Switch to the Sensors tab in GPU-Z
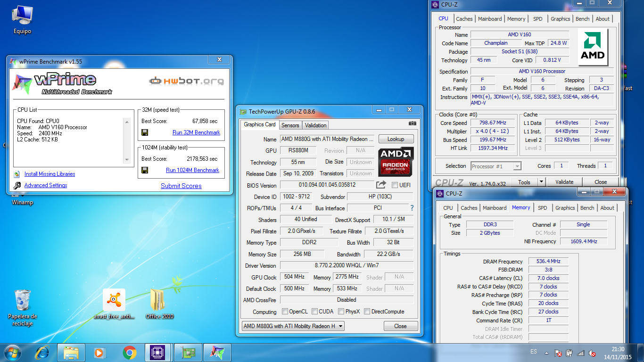The width and height of the screenshot is (644, 362). click(290, 125)
